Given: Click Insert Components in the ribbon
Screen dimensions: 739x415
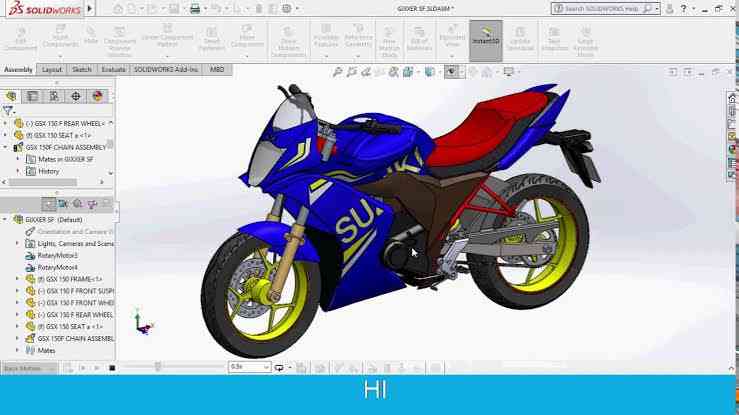Looking at the screenshot, I should (60, 38).
